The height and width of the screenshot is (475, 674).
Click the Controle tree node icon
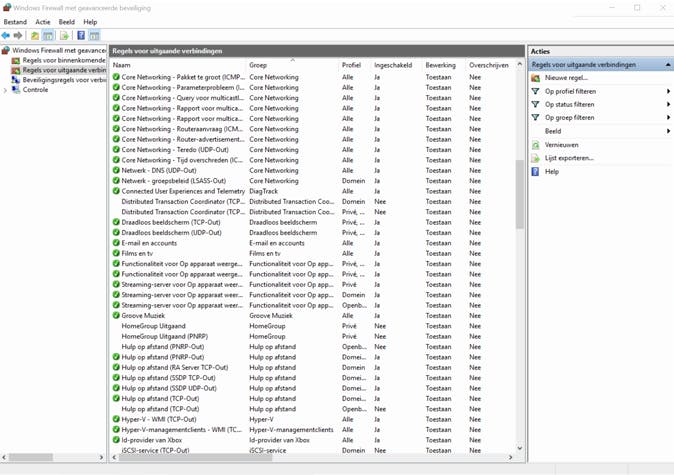[16, 89]
